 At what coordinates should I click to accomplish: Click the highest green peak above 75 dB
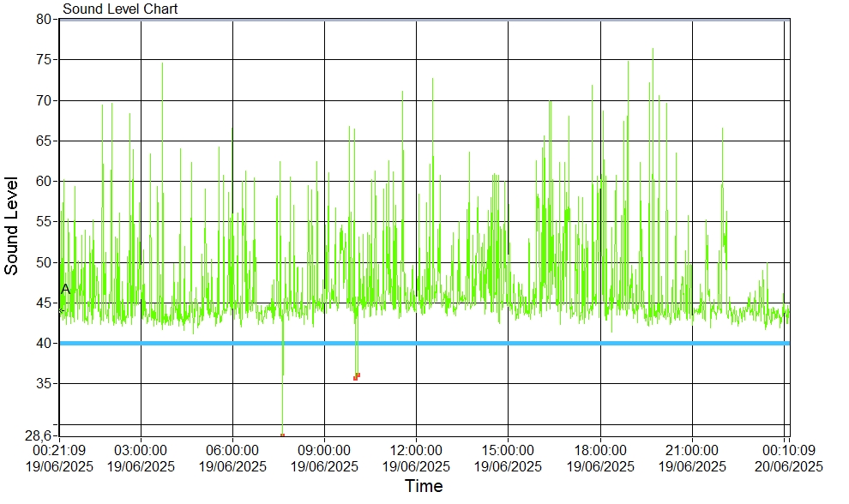pos(653,50)
